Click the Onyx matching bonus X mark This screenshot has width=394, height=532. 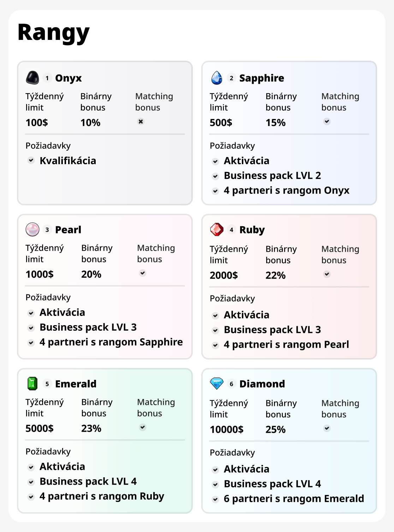click(x=141, y=121)
